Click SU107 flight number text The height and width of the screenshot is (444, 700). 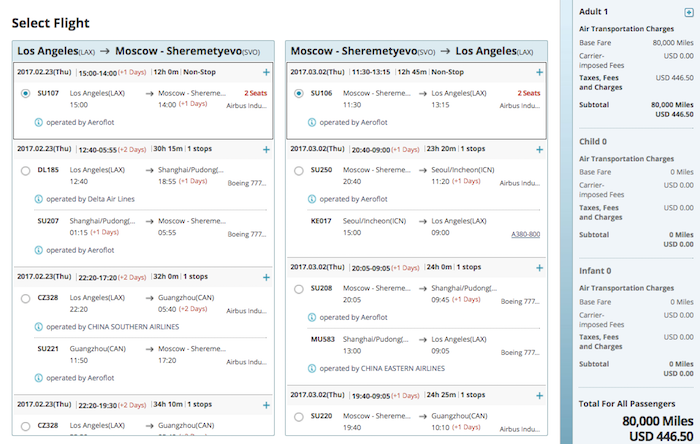tap(48, 93)
